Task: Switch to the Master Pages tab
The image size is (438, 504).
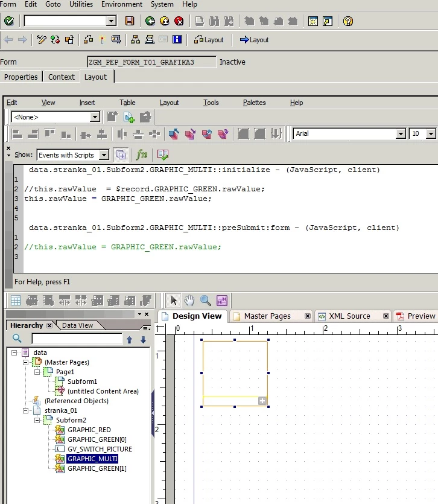Action: 267,316
